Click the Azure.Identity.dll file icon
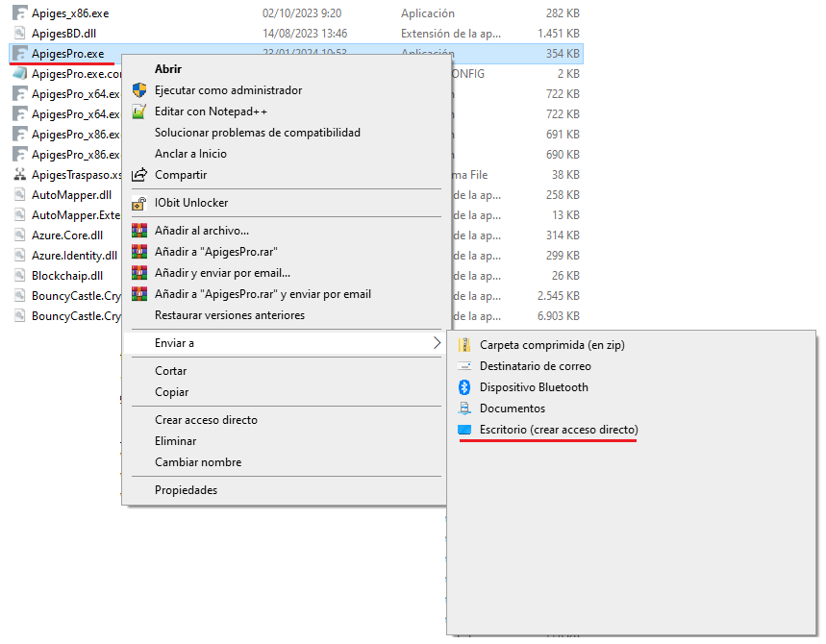This screenshot has width=826, height=644. coord(19,256)
